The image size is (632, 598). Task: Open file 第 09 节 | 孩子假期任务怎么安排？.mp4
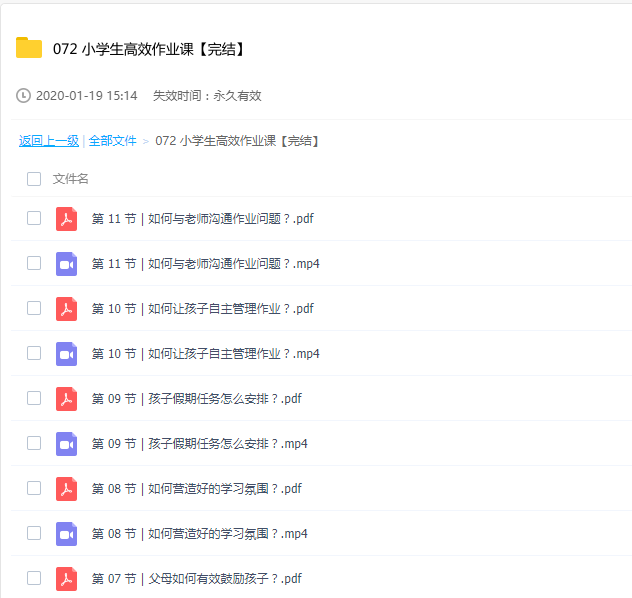tap(200, 444)
